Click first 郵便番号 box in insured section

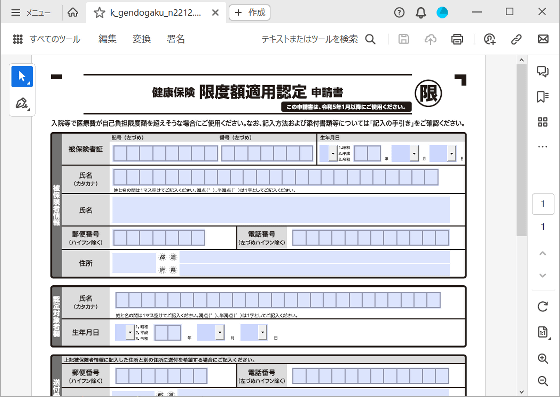(x=120, y=238)
